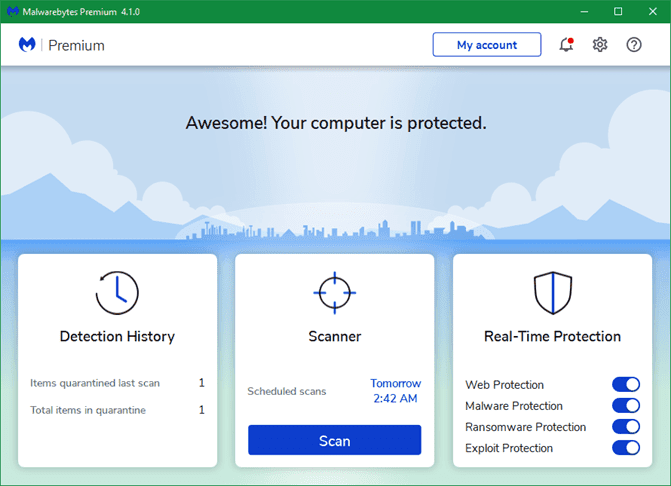Click the Real-Time Protection shield icon

point(552,293)
